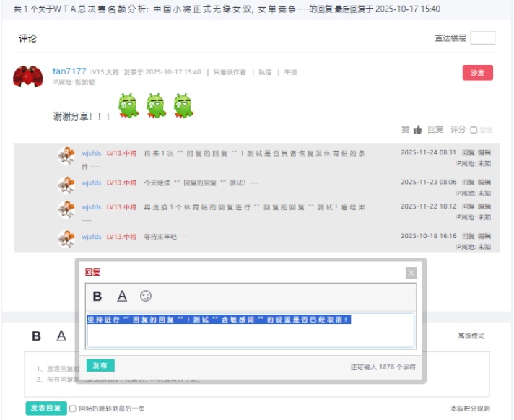Open wjsfds avatar on 2025-10-18 reply

[x=66, y=239]
